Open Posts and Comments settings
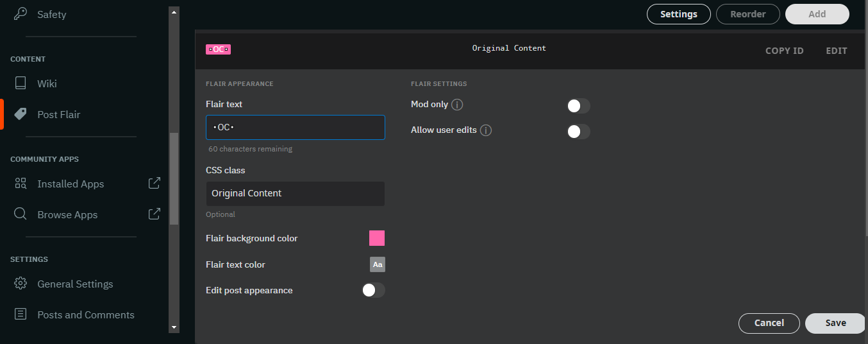The width and height of the screenshot is (868, 344). [x=86, y=314]
